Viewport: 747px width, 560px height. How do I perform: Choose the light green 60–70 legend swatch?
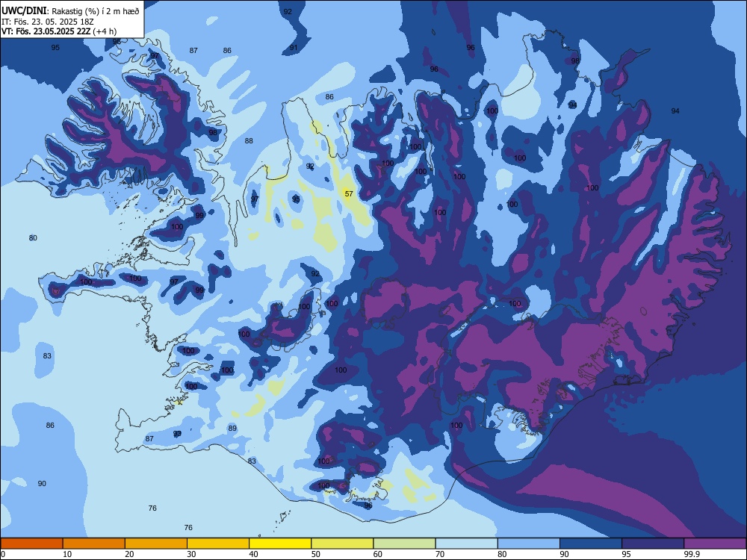(x=404, y=544)
